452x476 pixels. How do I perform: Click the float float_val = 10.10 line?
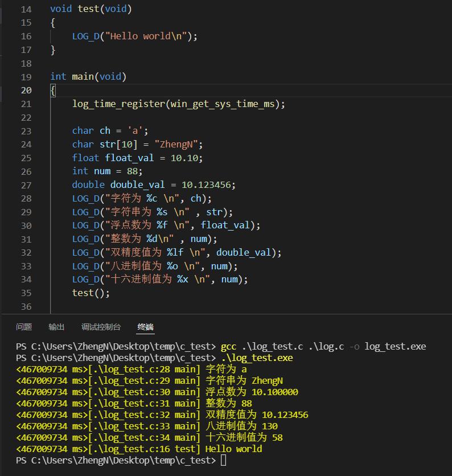tap(137, 158)
